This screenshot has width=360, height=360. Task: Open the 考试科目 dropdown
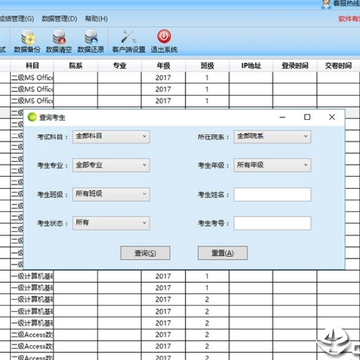pyautogui.click(x=111, y=137)
